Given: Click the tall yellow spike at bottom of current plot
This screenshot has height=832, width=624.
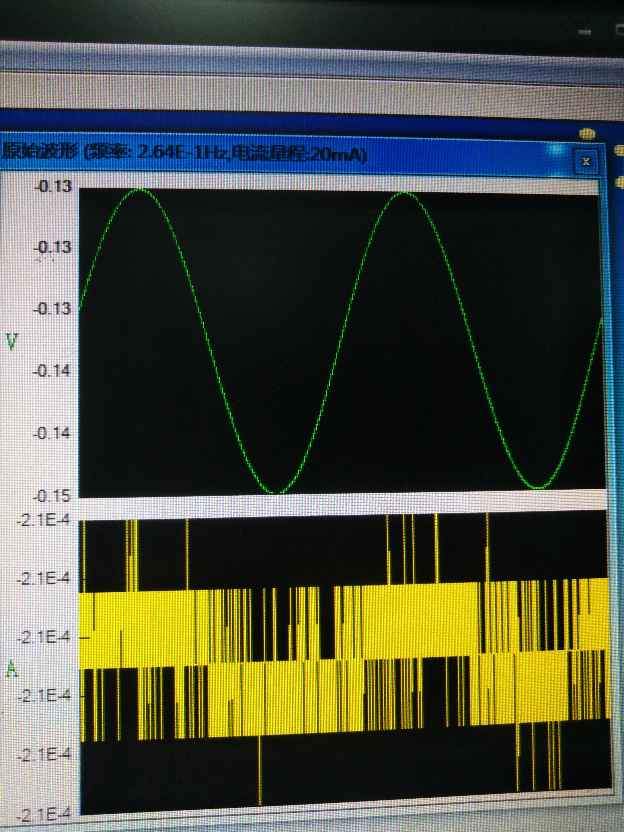Looking at the screenshot, I should [x=259, y=770].
